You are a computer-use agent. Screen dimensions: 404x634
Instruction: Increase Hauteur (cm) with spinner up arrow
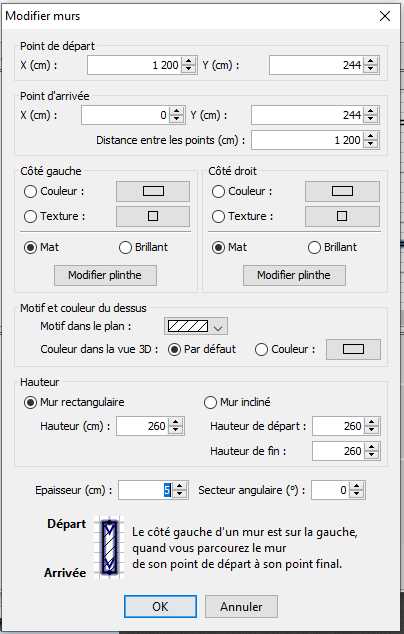tap(176, 422)
